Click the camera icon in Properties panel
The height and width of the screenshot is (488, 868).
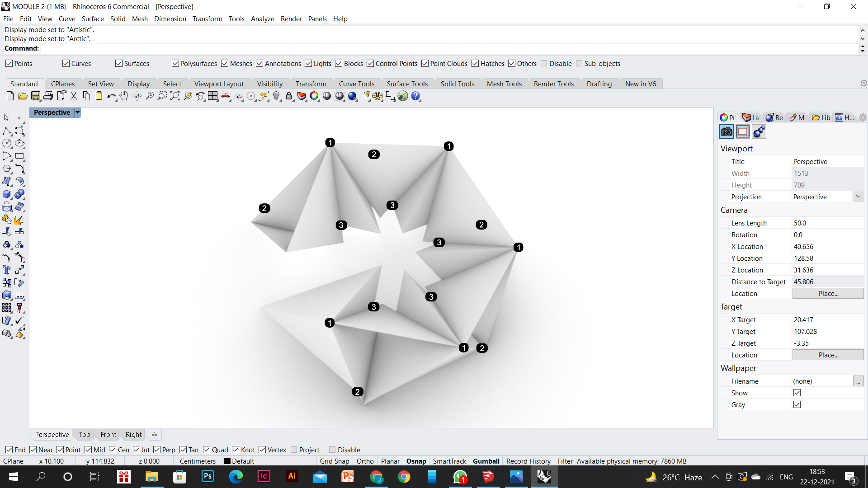click(726, 131)
